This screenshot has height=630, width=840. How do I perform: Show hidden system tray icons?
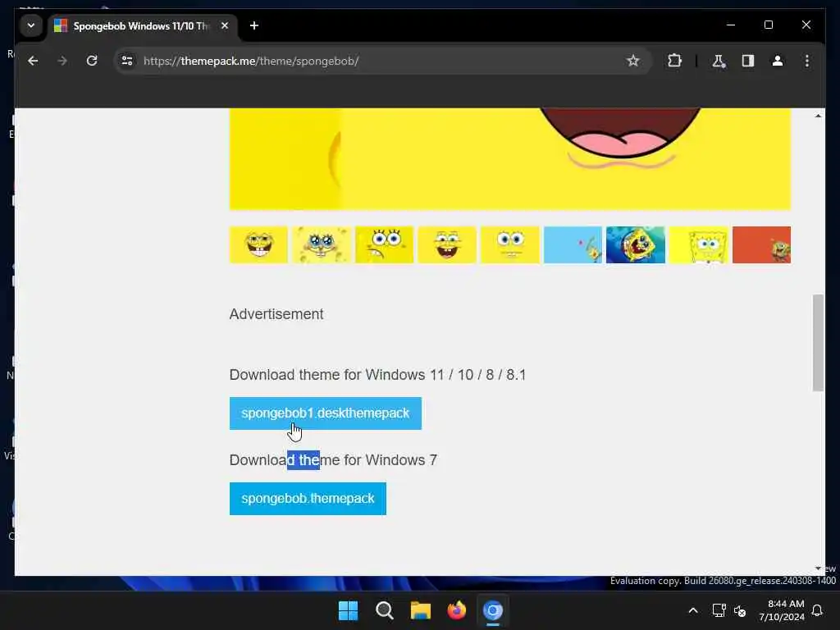pyautogui.click(x=692, y=610)
